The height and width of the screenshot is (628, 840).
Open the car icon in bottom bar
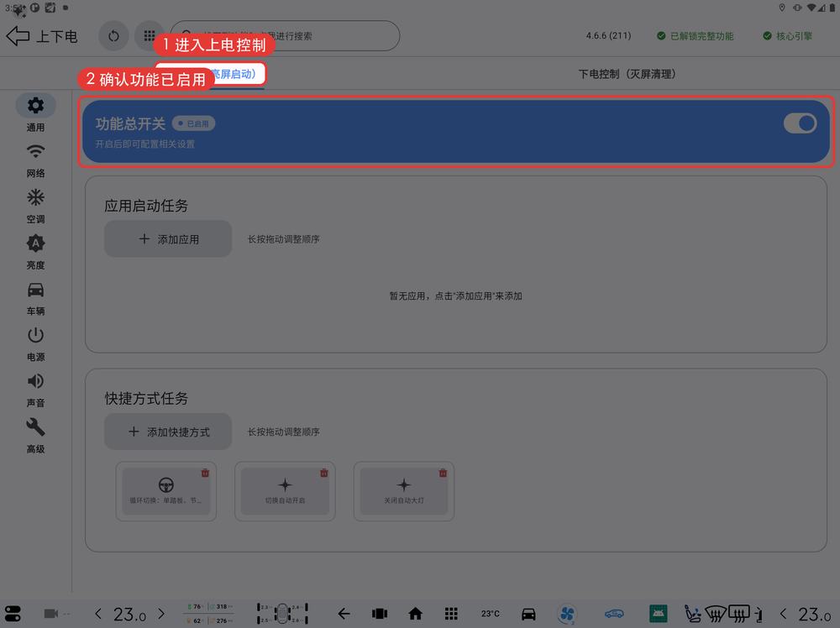(x=528, y=614)
